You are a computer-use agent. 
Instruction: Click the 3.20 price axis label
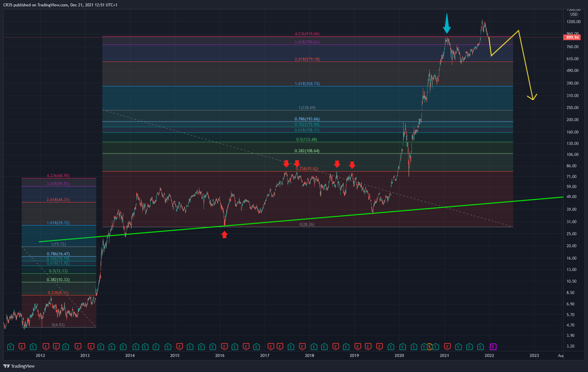pyautogui.click(x=571, y=346)
